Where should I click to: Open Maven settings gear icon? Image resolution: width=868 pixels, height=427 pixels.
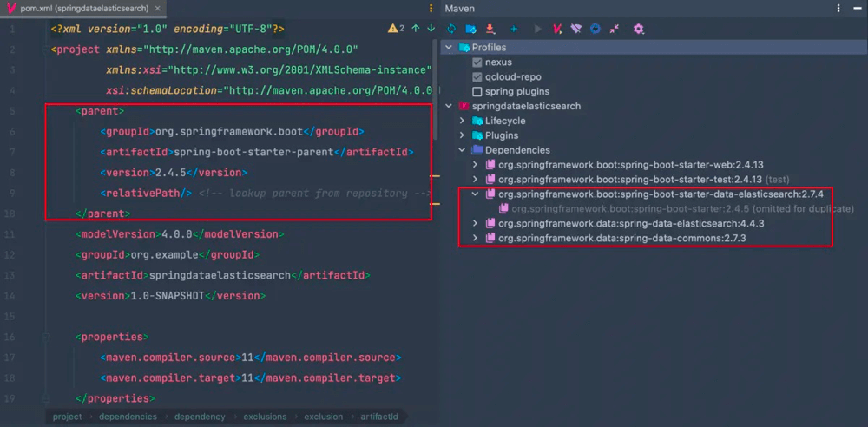[638, 29]
